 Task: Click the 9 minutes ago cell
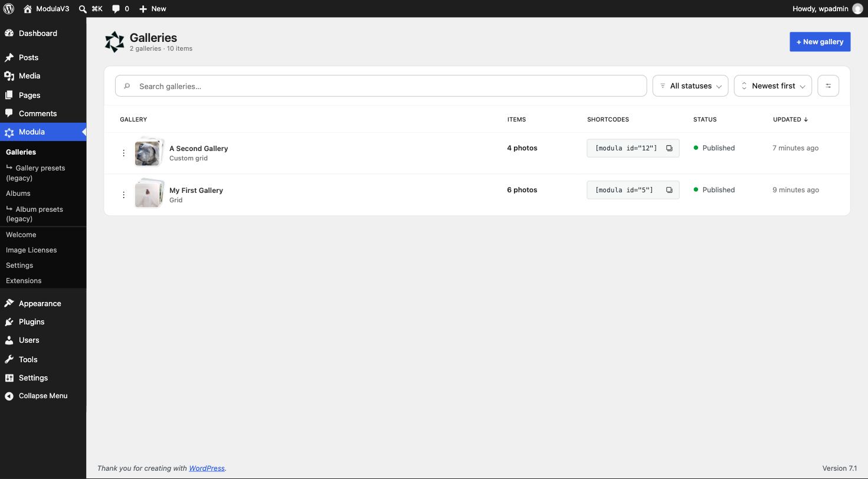pos(795,190)
